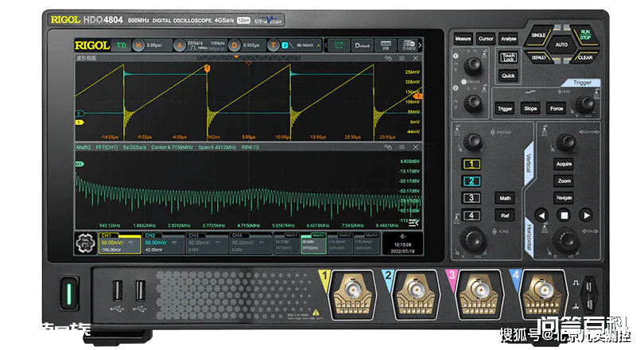Tap the on-screen Default toolbar icon
The width and height of the screenshot is (644, 350).
363,45
